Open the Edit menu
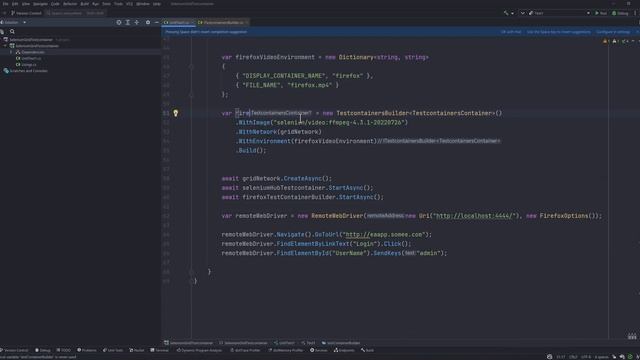Viewport: 640px width, 360px height. coord(15,4)
